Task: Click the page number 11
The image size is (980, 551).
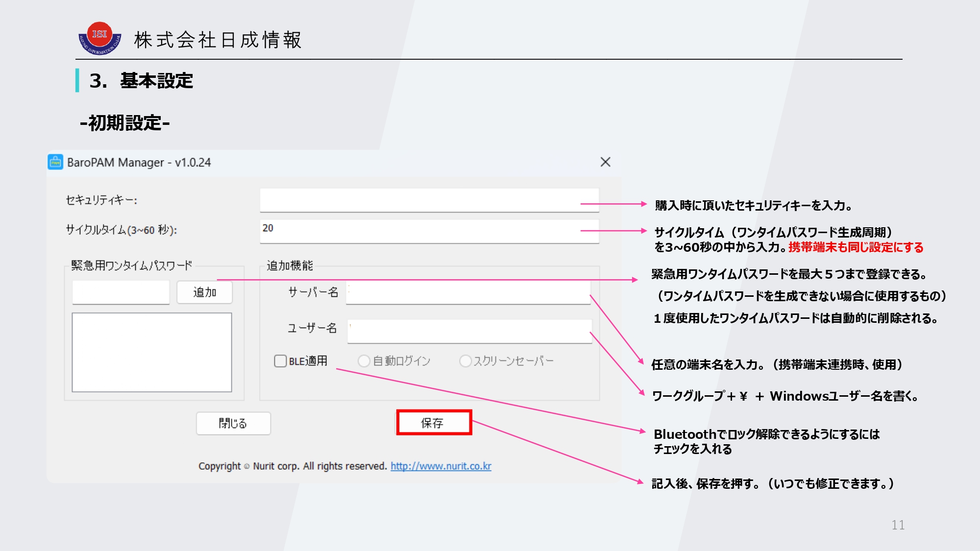Action: (x=898, y=525)
